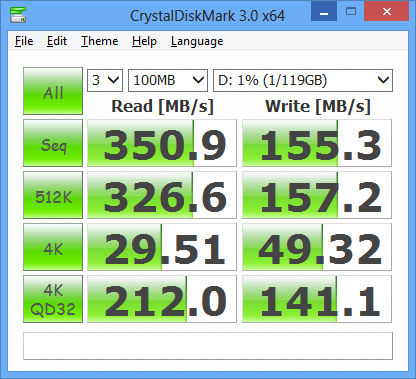Start the 4K QD32 test
The image size is (416, 379).
(x=53, y=299)
